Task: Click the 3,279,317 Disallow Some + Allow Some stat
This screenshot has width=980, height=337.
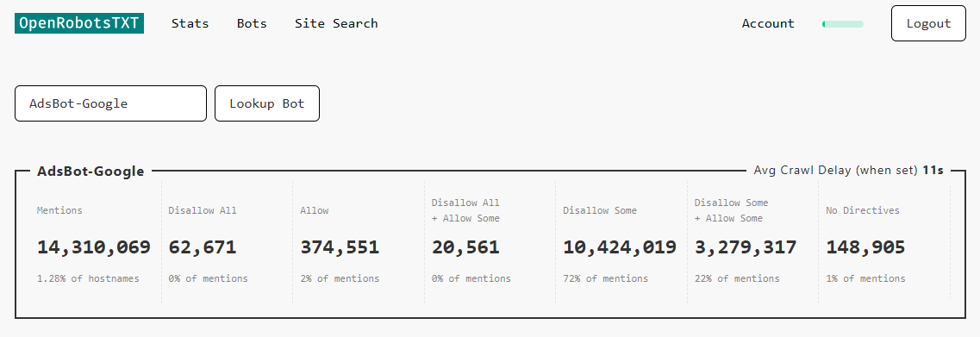Action: pos(746,247)
